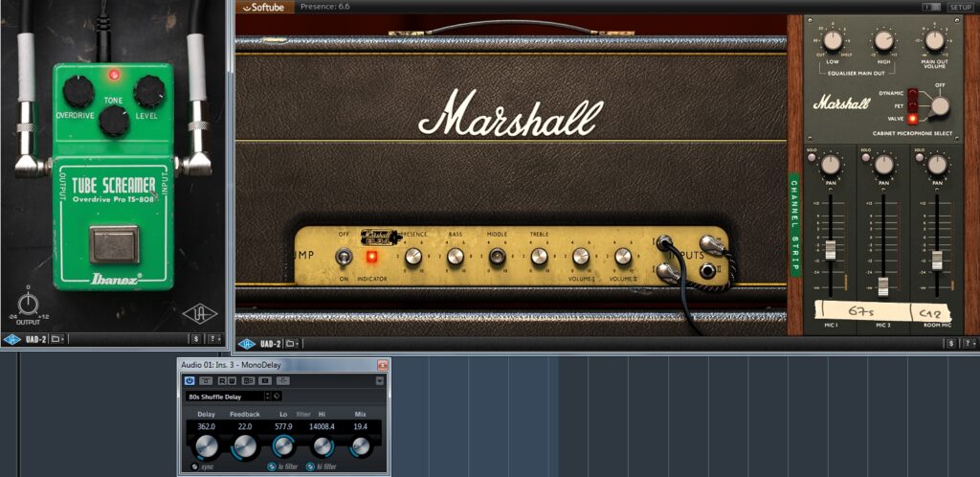Click the Mic 1 fader handle

830,249
